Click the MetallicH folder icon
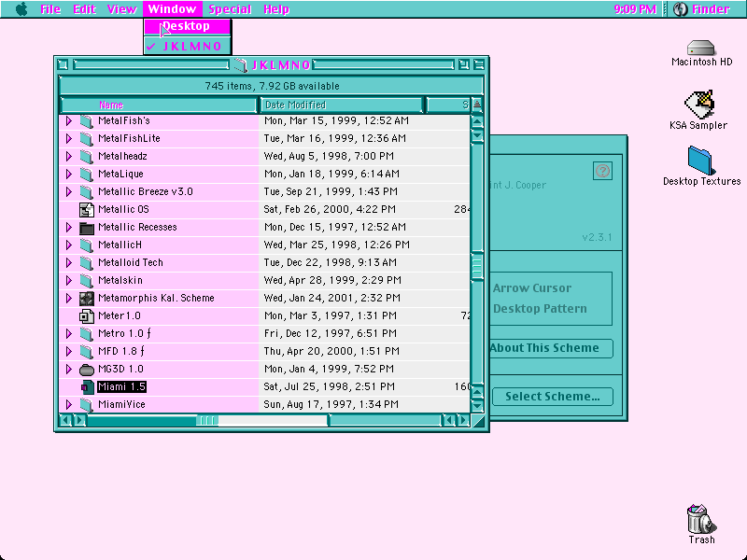This screenshot has height=560, width=747. [86, 245]
